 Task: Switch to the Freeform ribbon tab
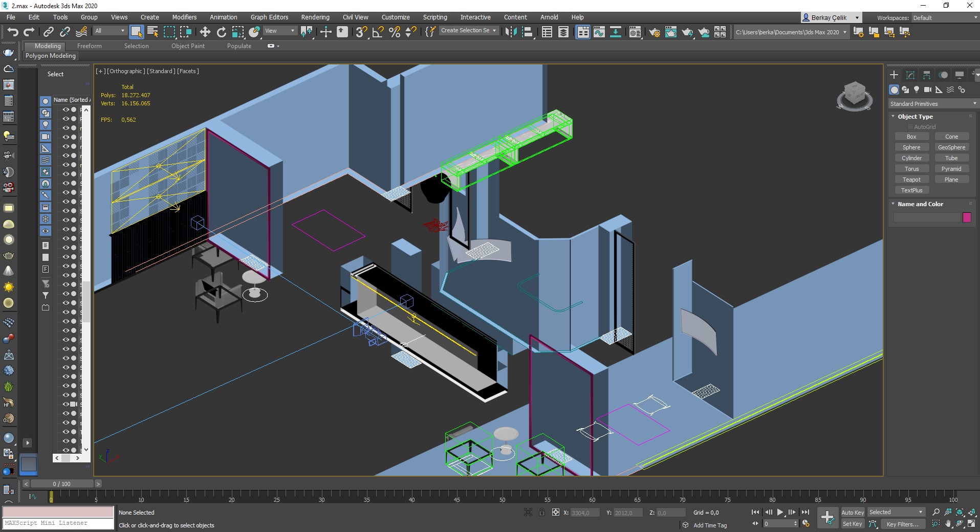pos(89,46)
